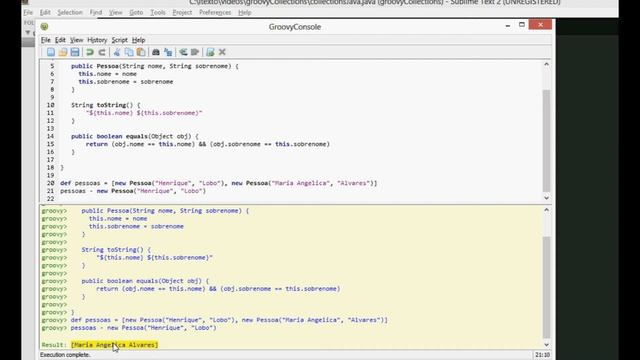The image size is (640, 360).
Task: Click the Save script floppy icon
Action: tap(75, 52)
